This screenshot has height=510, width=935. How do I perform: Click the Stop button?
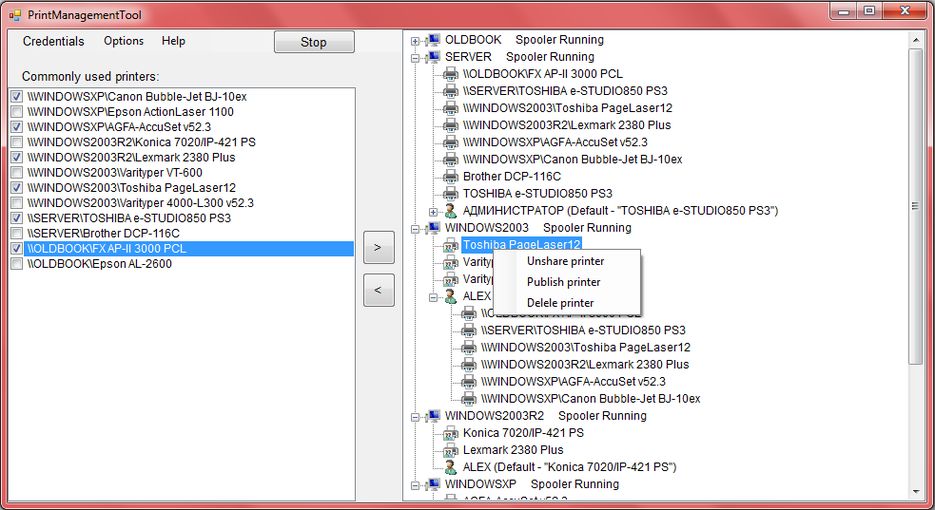(x=314, y=42)
